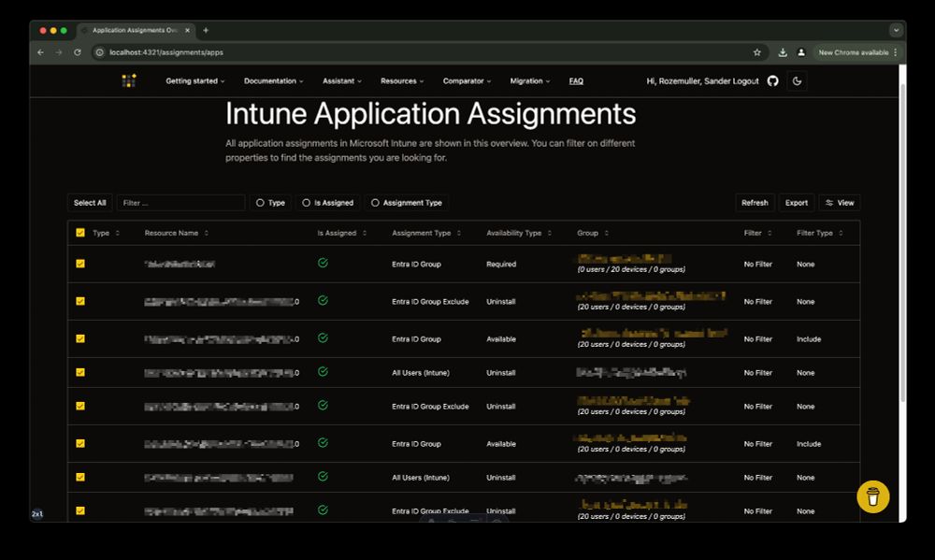The height and width of the screenshot is (560, 935).
Task: Open the Assistant dropdown menu
Action: [342, 81]
